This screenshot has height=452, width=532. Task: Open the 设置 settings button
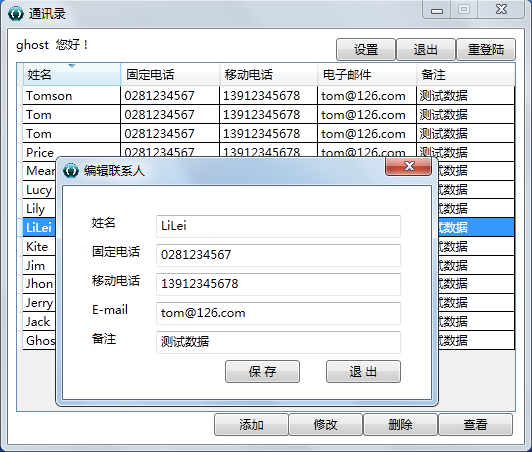(x=366, y=50)
